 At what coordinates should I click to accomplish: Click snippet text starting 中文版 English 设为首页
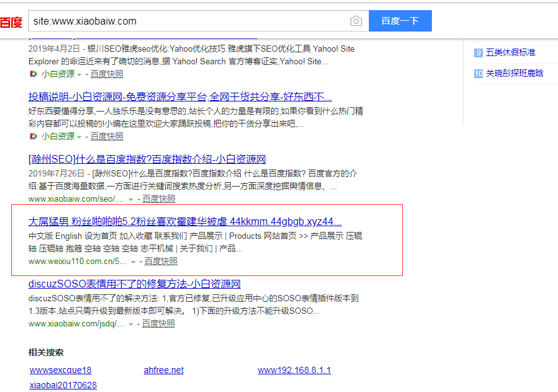(195, 242)
